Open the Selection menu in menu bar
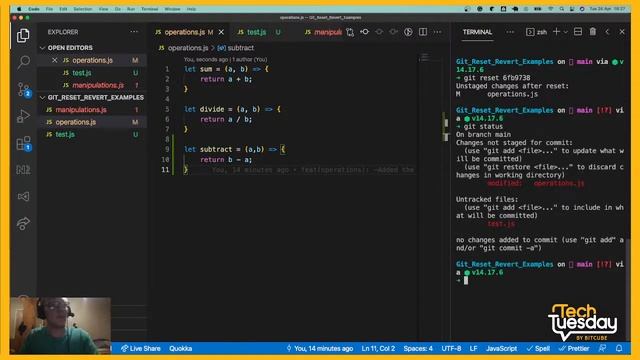 [83, 9]
